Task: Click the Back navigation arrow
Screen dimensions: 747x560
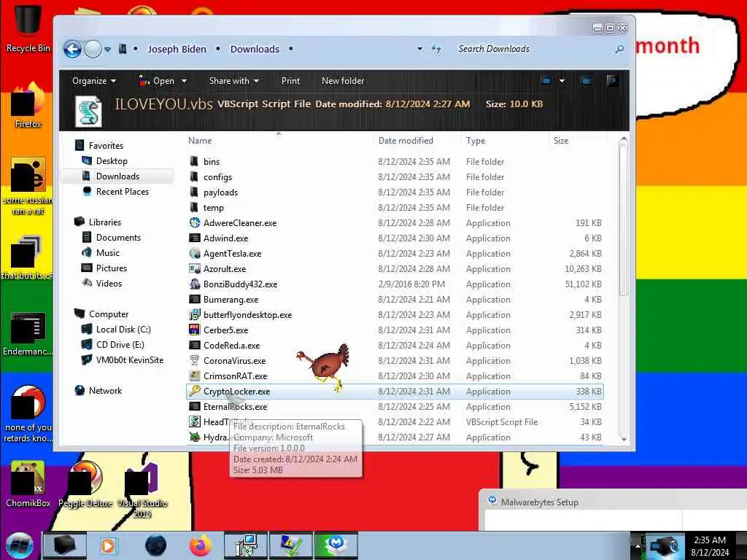Action: [x=72, y=49]
